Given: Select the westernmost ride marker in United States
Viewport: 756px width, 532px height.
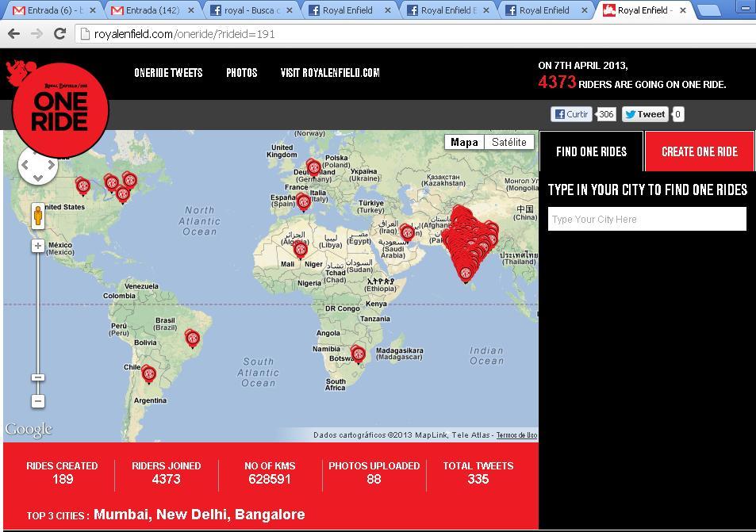Looking at the screenshot, I should 83,186.
